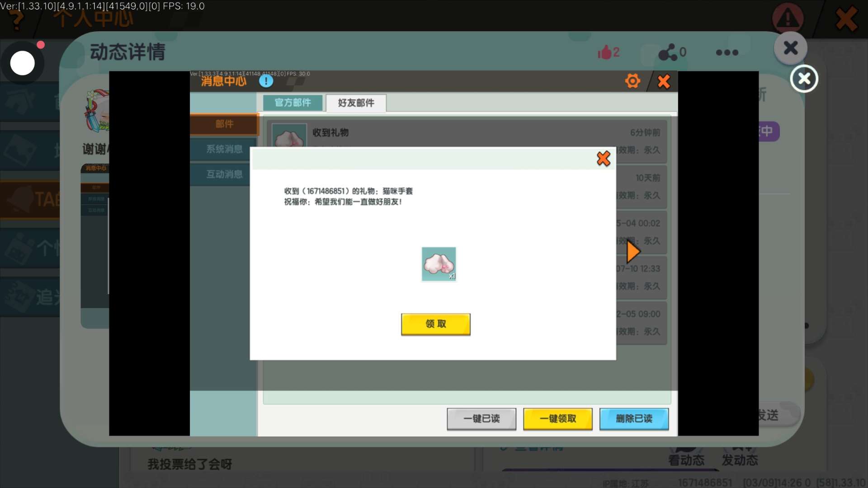Click the blue info exclamation icon
This screenshot has width=868, height=488.
click(266, 81)
